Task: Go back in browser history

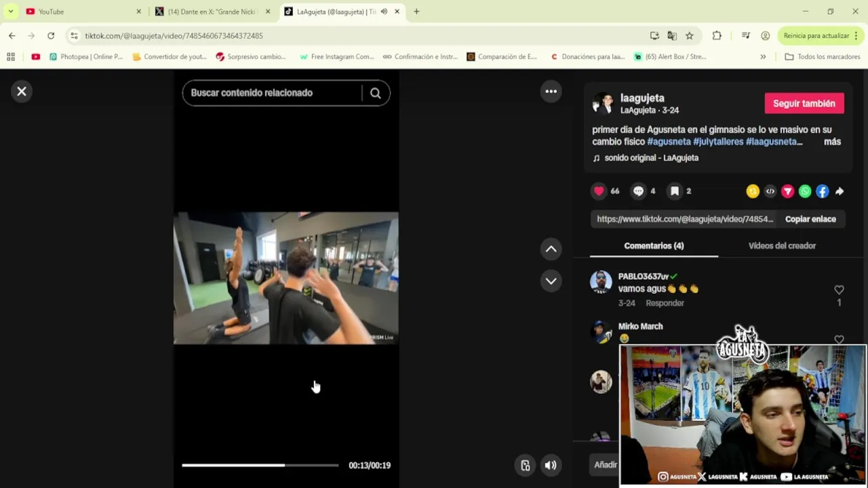Action: point(12,36)
